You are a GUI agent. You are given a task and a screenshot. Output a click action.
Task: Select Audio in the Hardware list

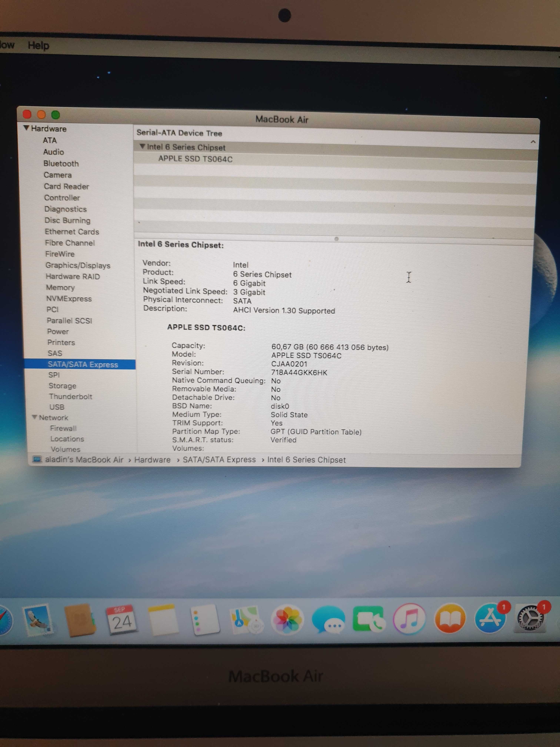pyautogui.click(x=53, y=152)
